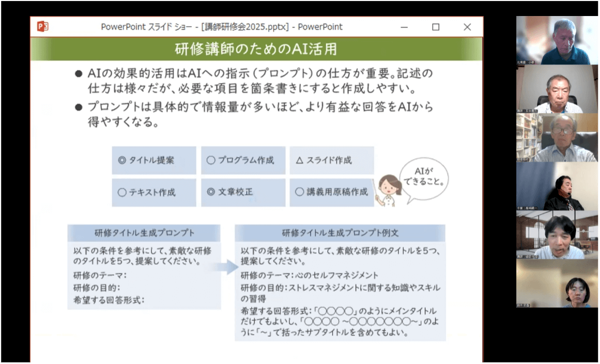Choose the テキスト作成 box
The height and width of the screenshot is (364, 600).
[154, 193]
